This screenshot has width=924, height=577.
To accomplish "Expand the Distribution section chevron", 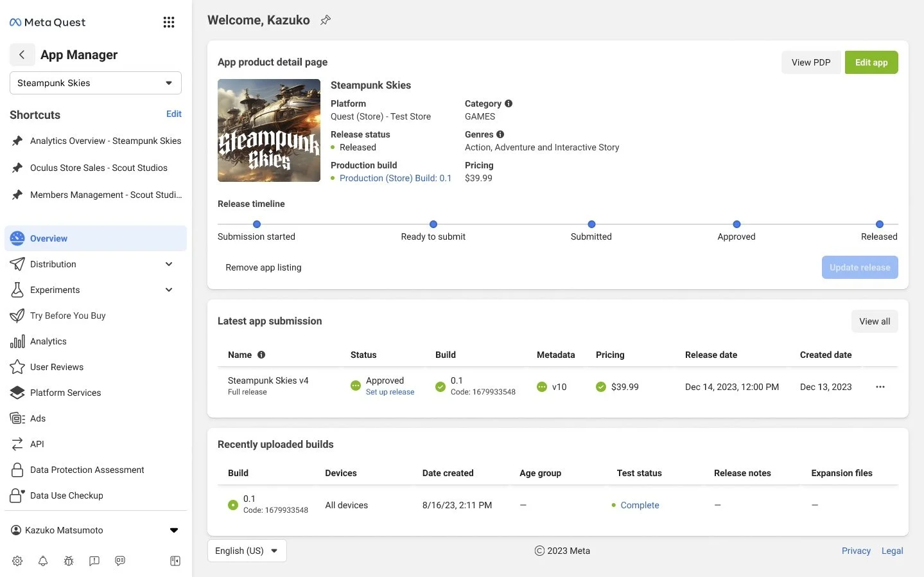I will [x=169, y=264].
